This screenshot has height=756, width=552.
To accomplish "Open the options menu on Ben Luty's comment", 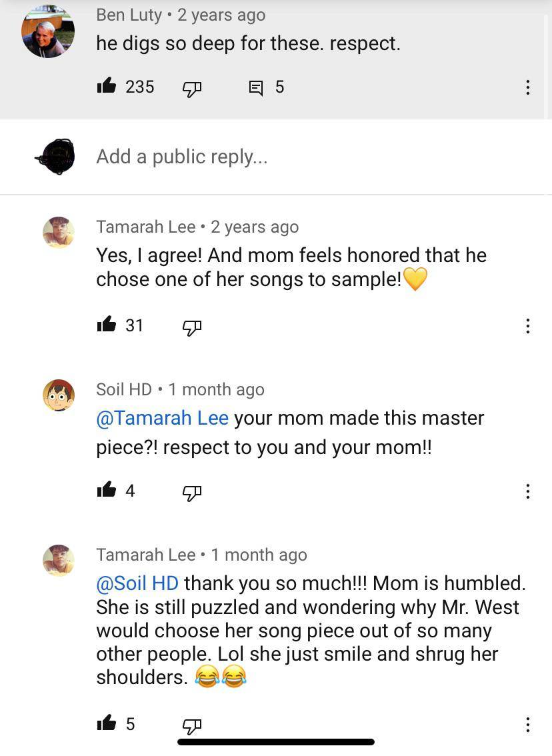I will [x=528, y=87].
